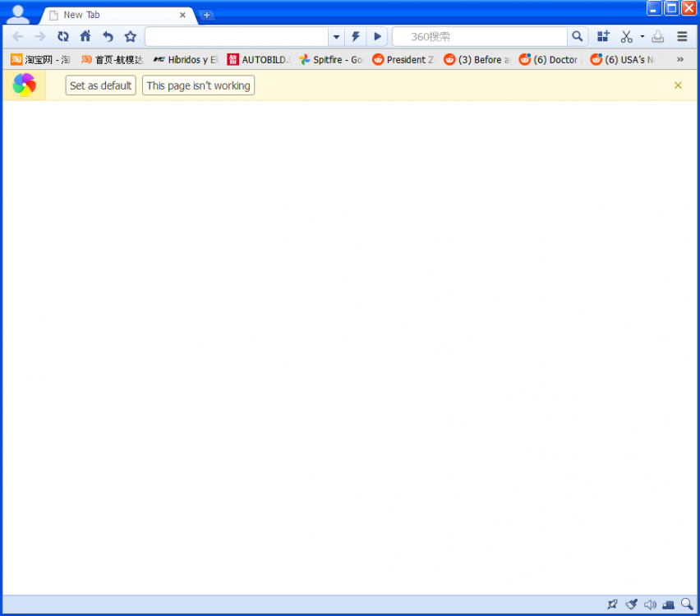Select the New Tab tab
The height and width of the screenshot is (616, 700).
pos(115,15)
